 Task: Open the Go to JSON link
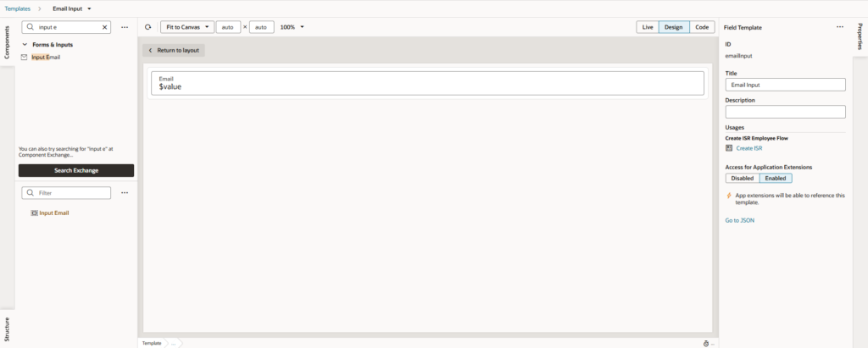click(739, 220)
